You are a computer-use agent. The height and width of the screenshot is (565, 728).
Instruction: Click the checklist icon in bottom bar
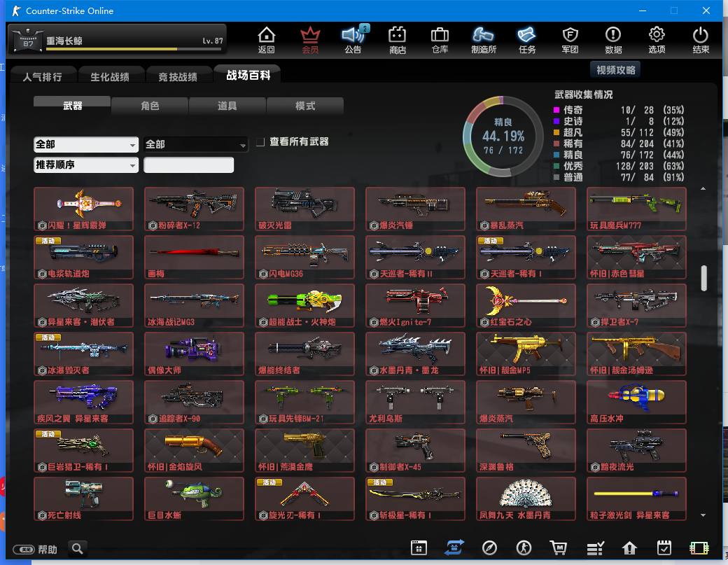pyautogui.click(x=595, y=549)
